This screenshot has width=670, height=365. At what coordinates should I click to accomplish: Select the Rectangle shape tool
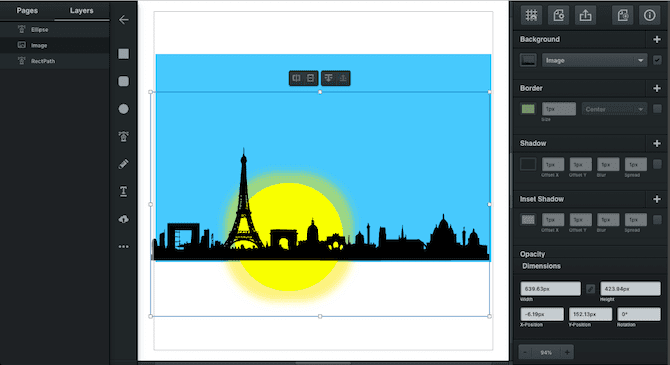click(x=123, y=54)
